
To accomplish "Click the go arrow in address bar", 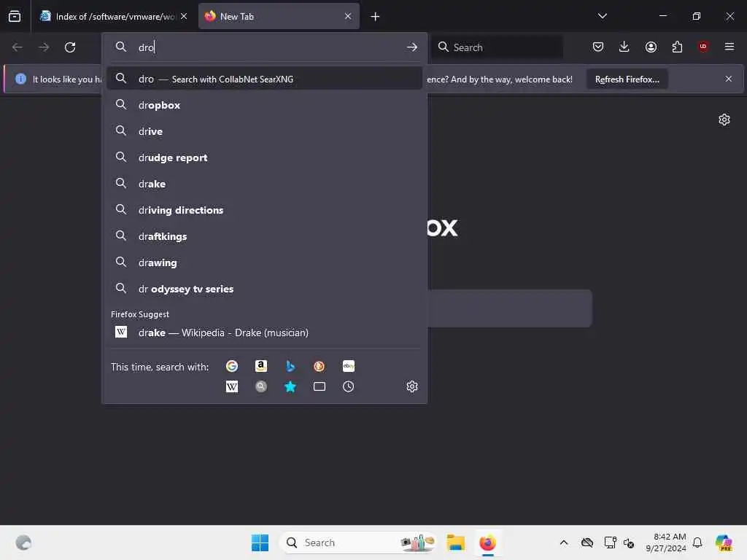I will coord(412,47).
